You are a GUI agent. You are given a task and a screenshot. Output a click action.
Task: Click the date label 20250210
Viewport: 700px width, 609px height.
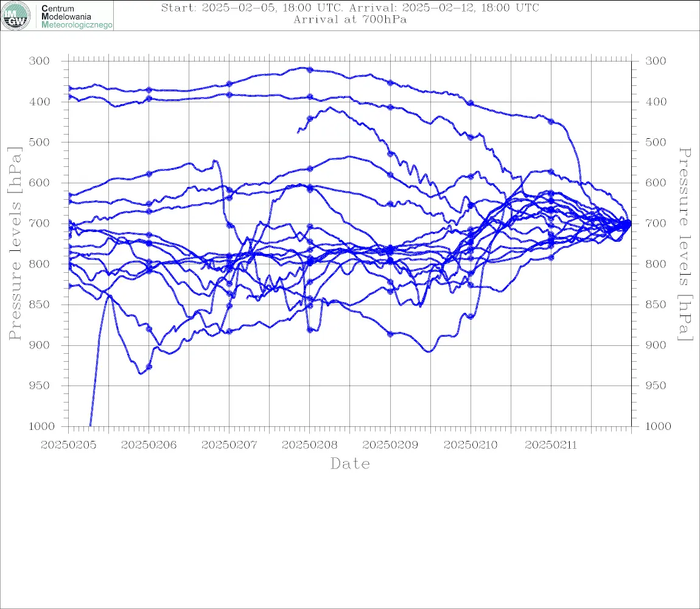[x=471, y=445]
